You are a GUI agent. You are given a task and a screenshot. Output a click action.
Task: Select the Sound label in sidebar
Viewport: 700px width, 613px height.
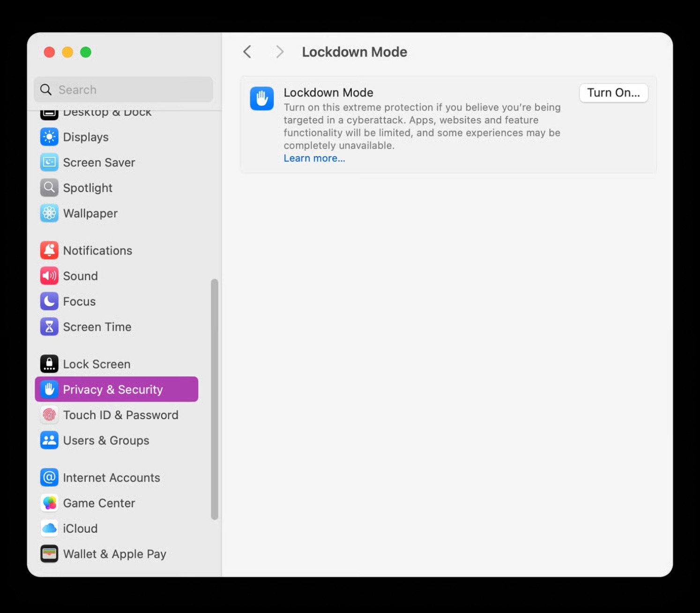click(x=80, y=276)
